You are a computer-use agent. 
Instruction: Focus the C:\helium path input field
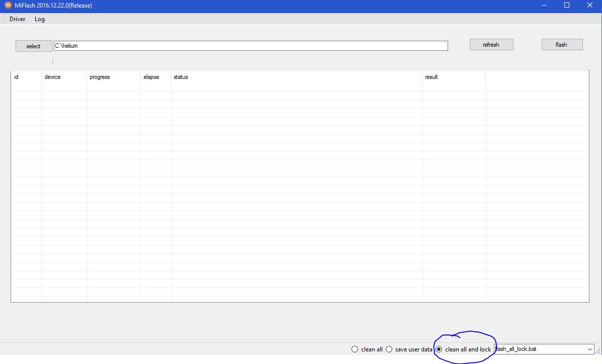click(x=250, y=46)
